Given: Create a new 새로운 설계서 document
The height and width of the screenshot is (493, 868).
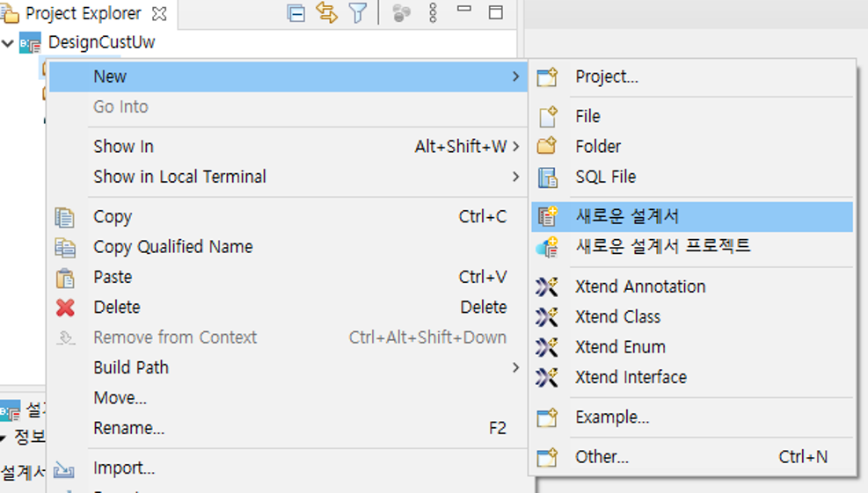Looking at the screenshot, I should point(627,217).
